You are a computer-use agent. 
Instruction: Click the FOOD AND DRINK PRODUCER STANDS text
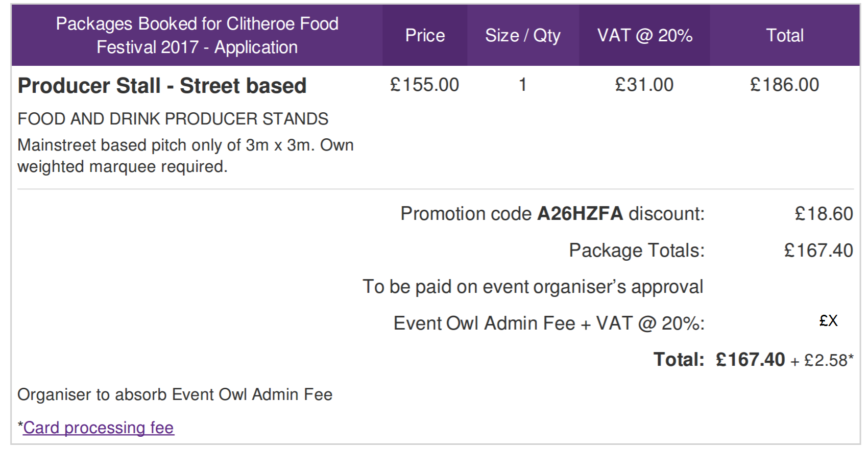pos(173,119)
